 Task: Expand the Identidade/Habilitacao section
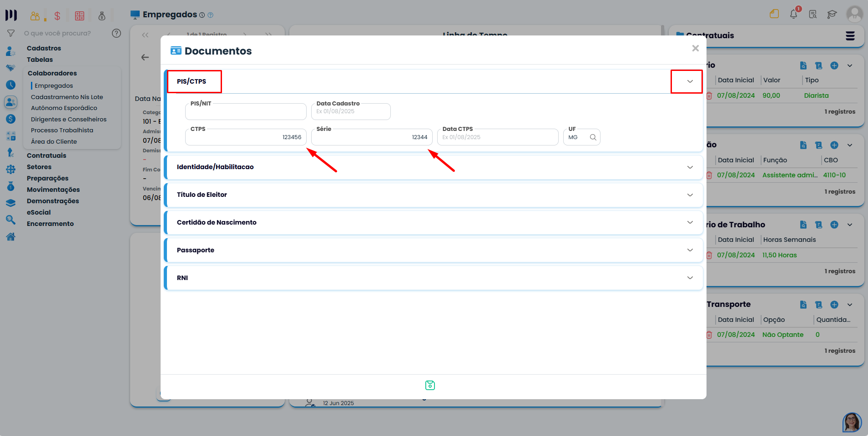[x=690, y=167]
